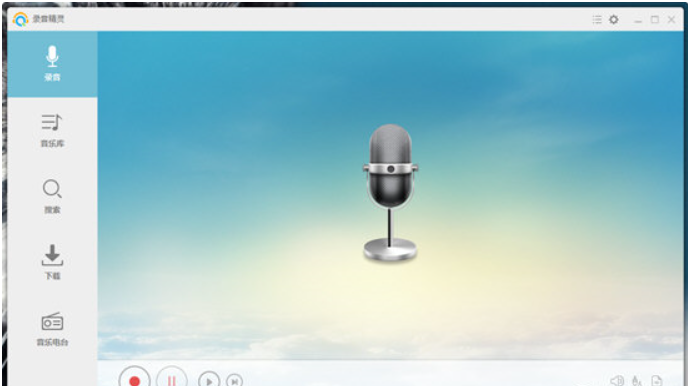
Task: Pause the recording with the pause button
Action: (172, 380)
